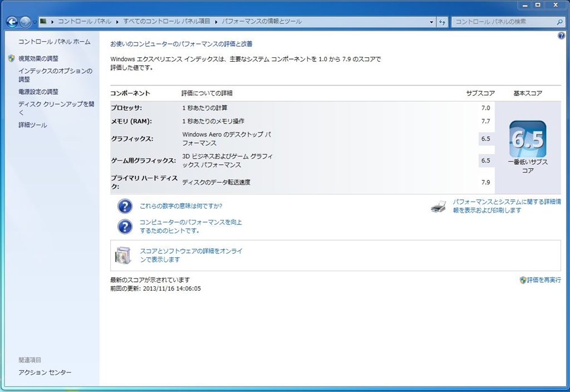Open パフォーマンスとシステムに関する詳細情報 print link

point(507,206)
